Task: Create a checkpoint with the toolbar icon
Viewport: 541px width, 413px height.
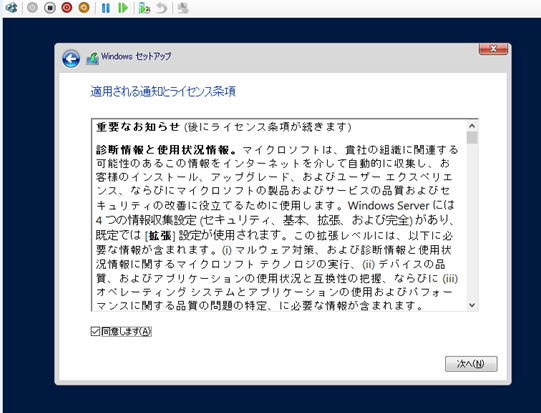Action: click(144, 8)
